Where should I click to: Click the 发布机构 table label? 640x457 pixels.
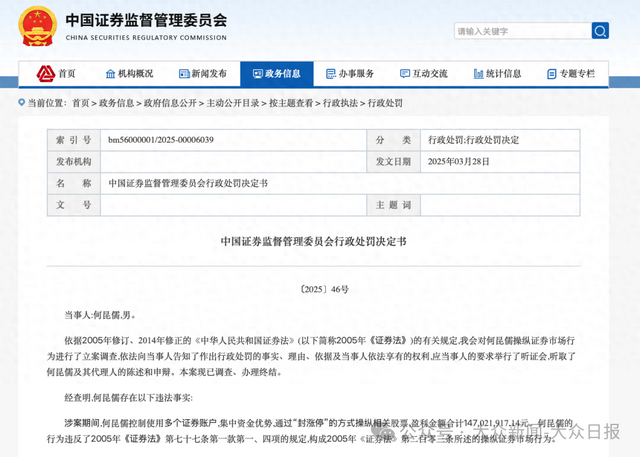73,162
